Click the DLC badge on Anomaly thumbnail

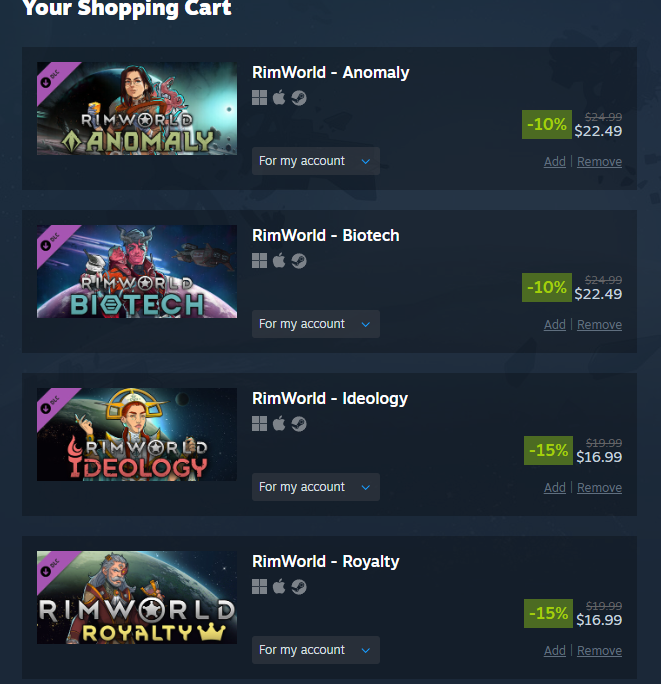coord(49,79)
